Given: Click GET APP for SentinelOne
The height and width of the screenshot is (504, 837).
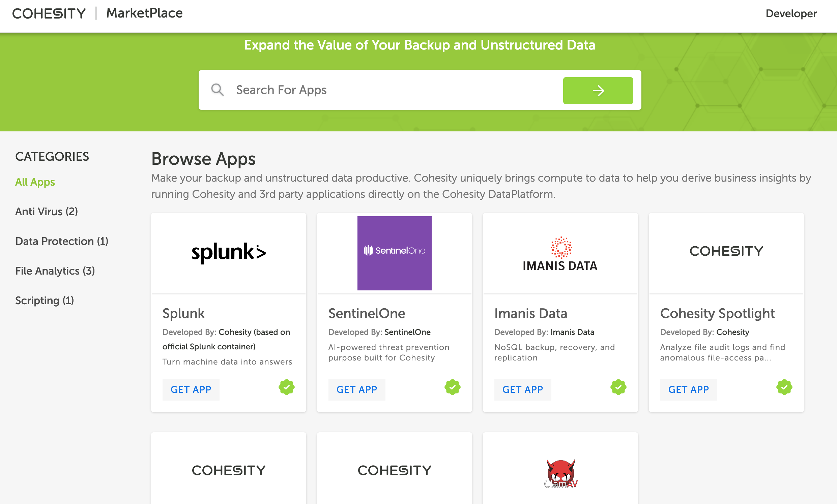Looking at the screenshot, I should [x=357, y=389].
